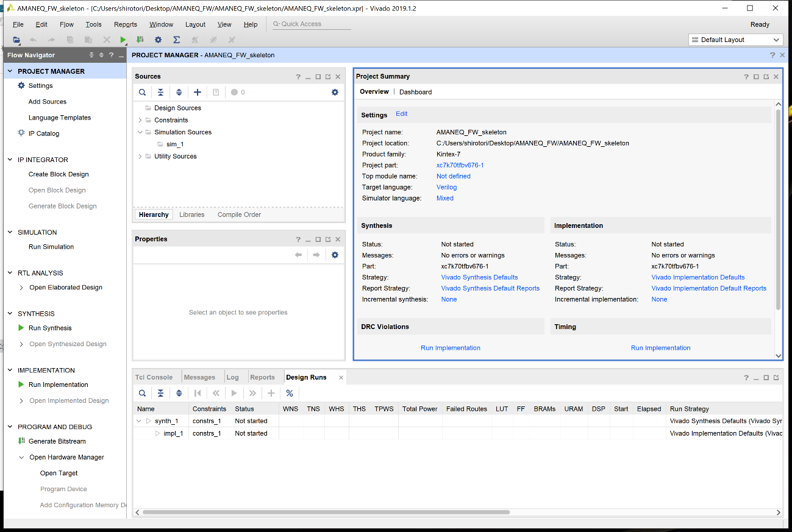This screenshot has width=792, height=532.
Task: Click the Open Project toolbar icon
Action: (x=16, y=40)
